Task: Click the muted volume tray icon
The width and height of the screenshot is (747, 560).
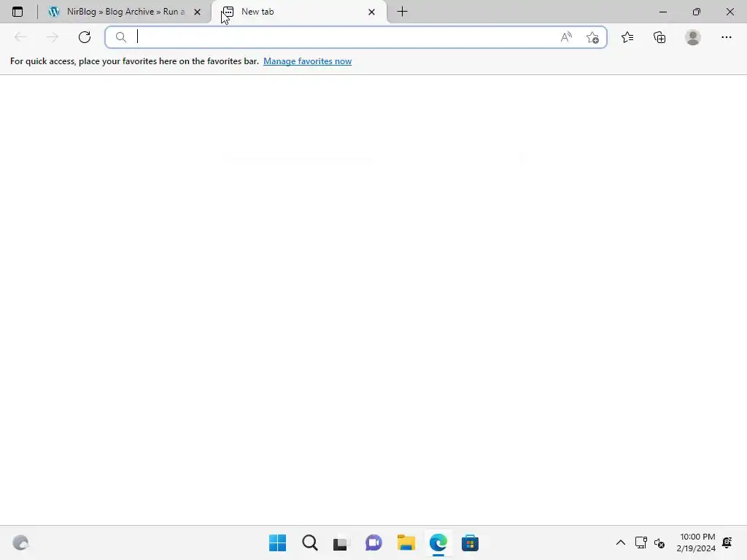Action: 659,542
